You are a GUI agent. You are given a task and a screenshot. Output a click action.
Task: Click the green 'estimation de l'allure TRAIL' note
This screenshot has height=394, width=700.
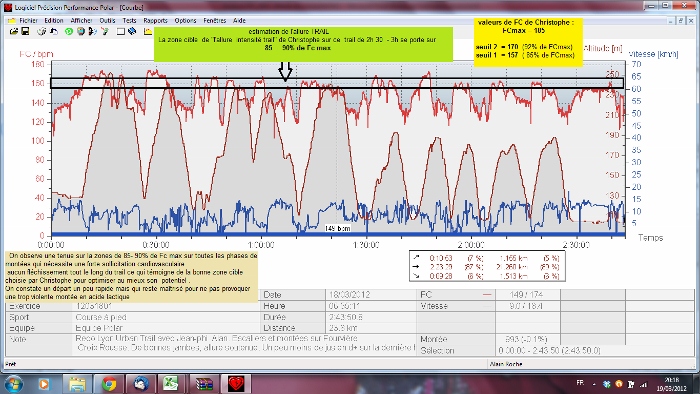coord(304,44)
